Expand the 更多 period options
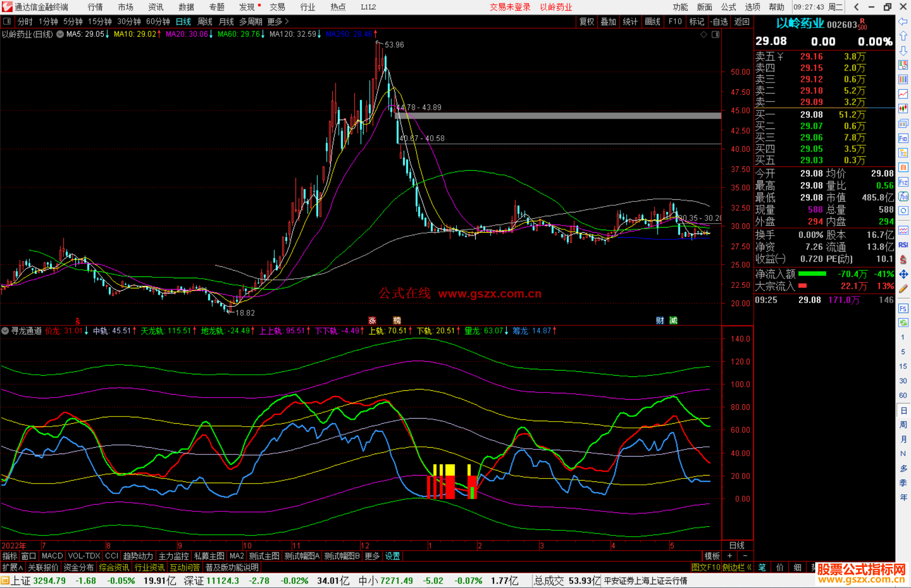This screenshot has width=911, height=588. click(278, 21)
